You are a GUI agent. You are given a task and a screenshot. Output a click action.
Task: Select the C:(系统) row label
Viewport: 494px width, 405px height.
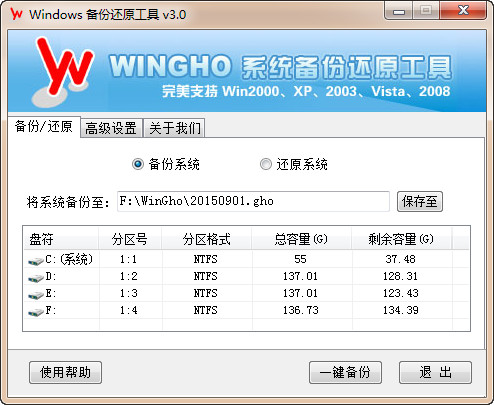point(69,259)
